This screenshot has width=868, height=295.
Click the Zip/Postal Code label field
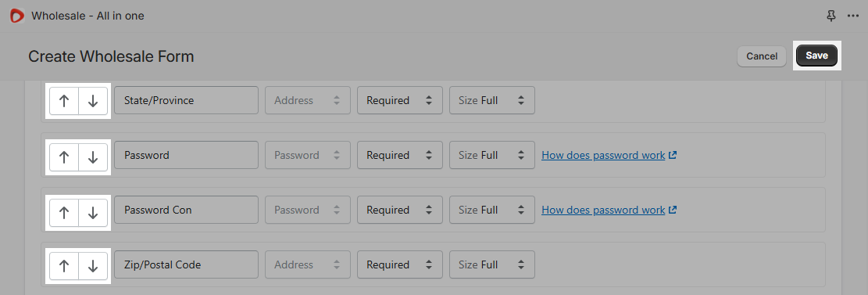(186, 265)
